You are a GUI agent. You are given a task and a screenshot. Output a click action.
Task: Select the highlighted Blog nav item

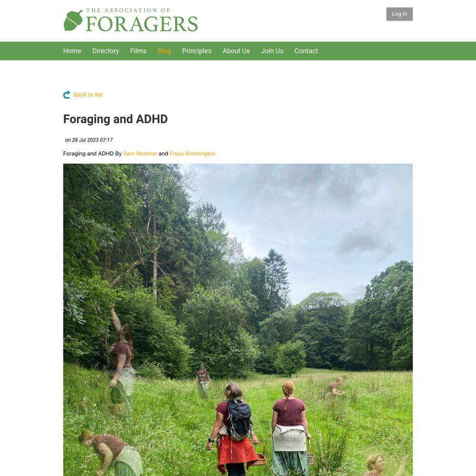(164, 51)
